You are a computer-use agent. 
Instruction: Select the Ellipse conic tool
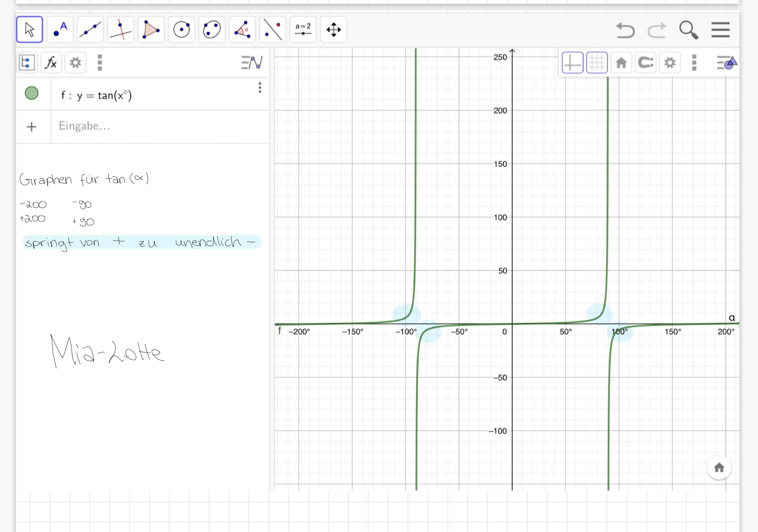coord(212,30)
